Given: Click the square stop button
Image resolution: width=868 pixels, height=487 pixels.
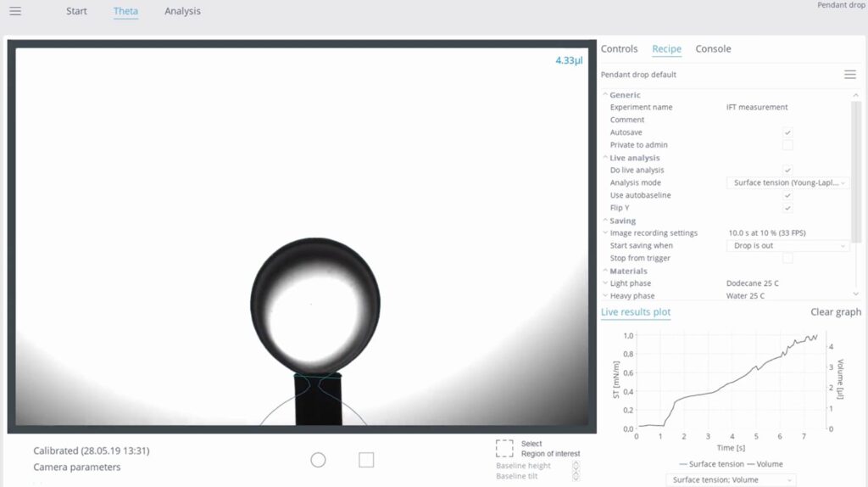Looking at the screenshot, I should coord(366,460).
